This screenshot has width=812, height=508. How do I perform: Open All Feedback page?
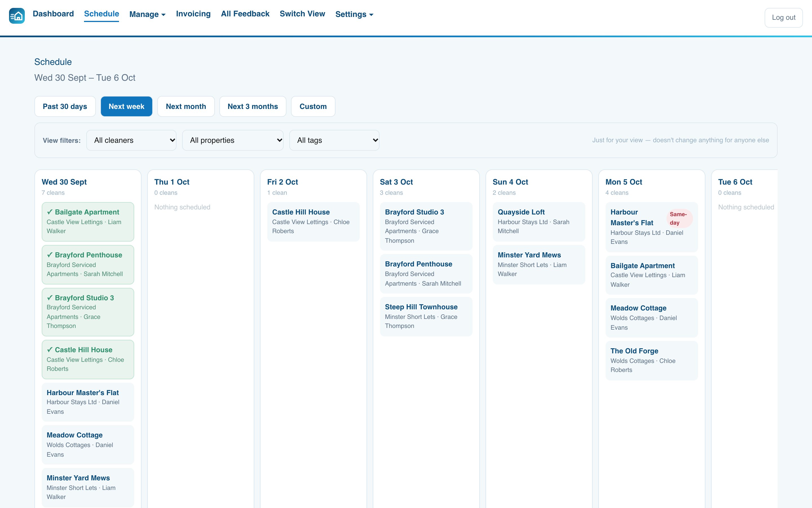(x=245, y=14)
